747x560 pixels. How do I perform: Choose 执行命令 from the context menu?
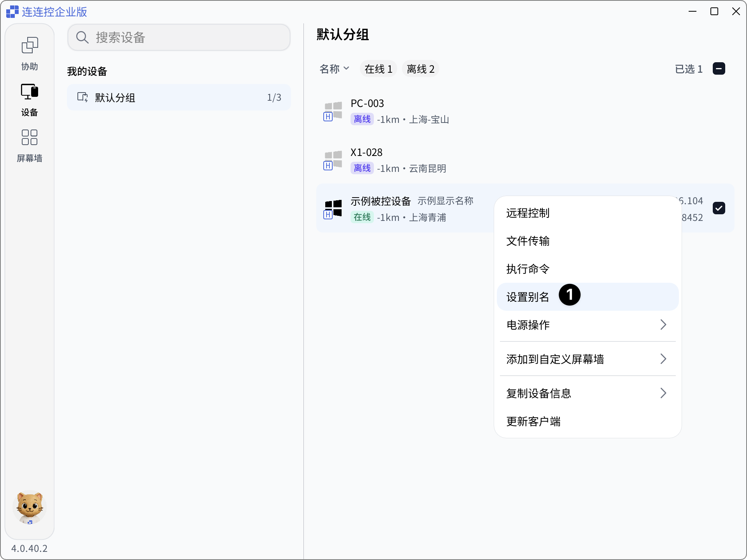coord(587,269)
